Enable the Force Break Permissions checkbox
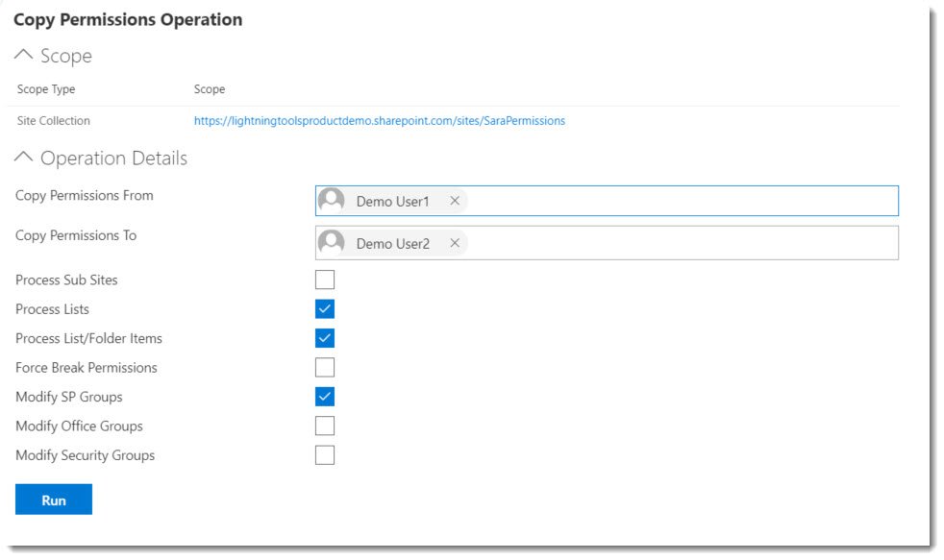Image resolution: width=944 pixels, height=560 pixels. [x=325, y=368]
